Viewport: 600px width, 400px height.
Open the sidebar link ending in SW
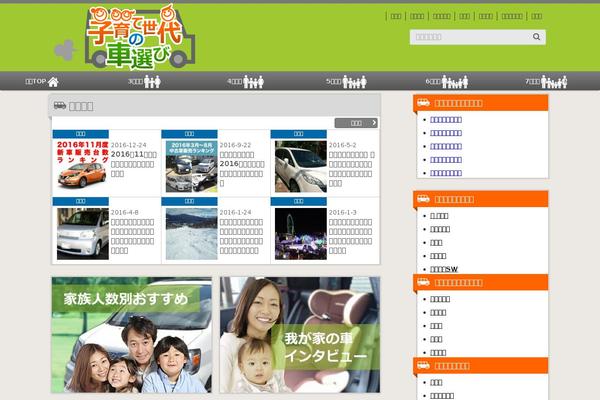(444, 269)
